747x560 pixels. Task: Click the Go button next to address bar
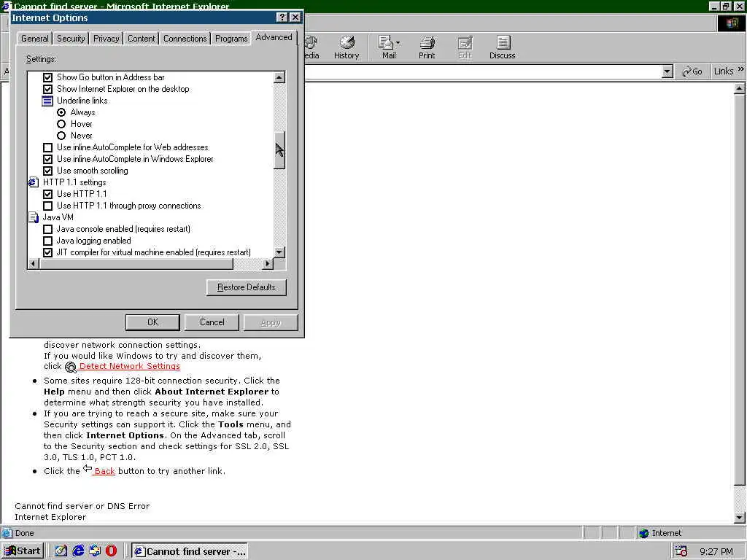pyautogui.click(x=692, y=71)
